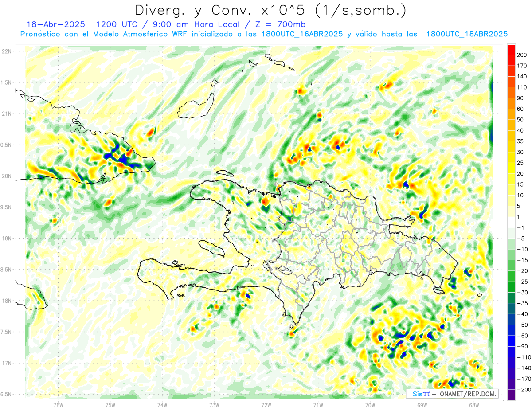Click the "-5" color scale label

pyautogui.click(x=521, y=239)
